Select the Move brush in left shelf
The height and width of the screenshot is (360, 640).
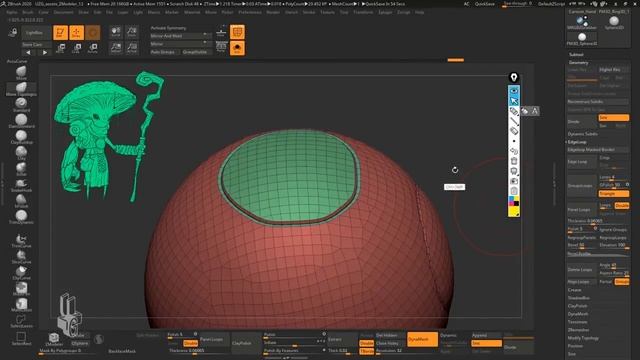[21, 73]
